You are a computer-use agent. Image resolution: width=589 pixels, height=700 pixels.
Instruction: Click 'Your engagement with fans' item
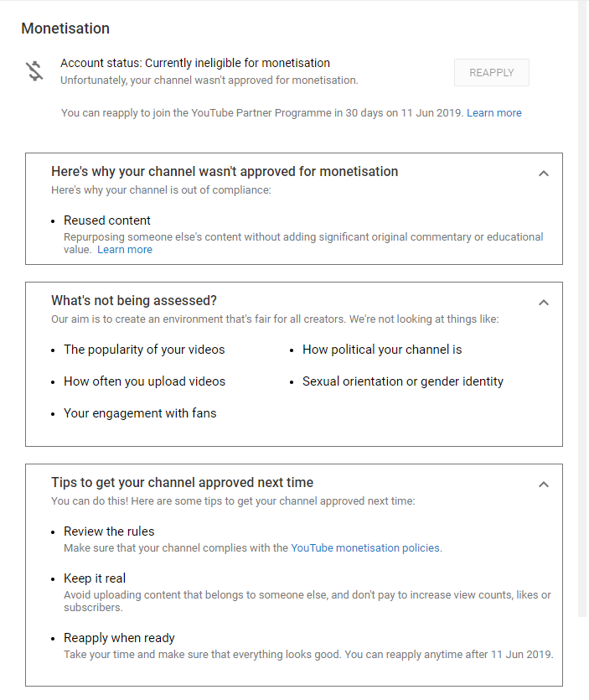pos(140,413)
